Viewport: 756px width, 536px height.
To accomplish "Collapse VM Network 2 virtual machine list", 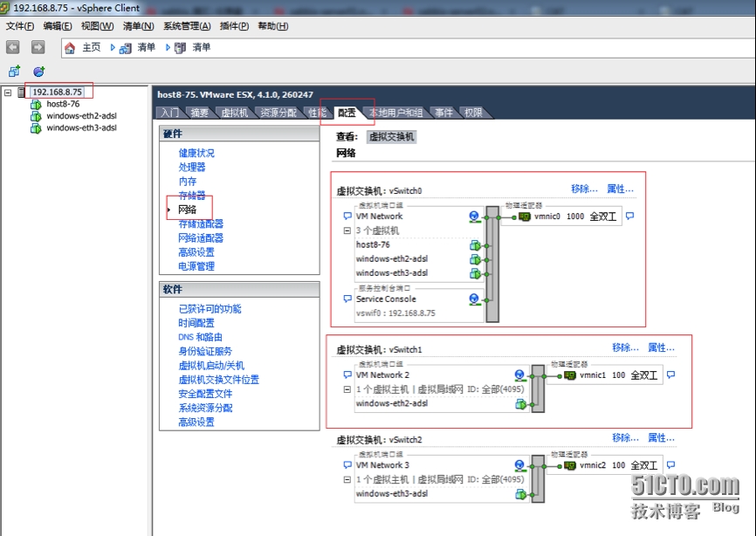I will pyautogui.click(x=347, y=389).
